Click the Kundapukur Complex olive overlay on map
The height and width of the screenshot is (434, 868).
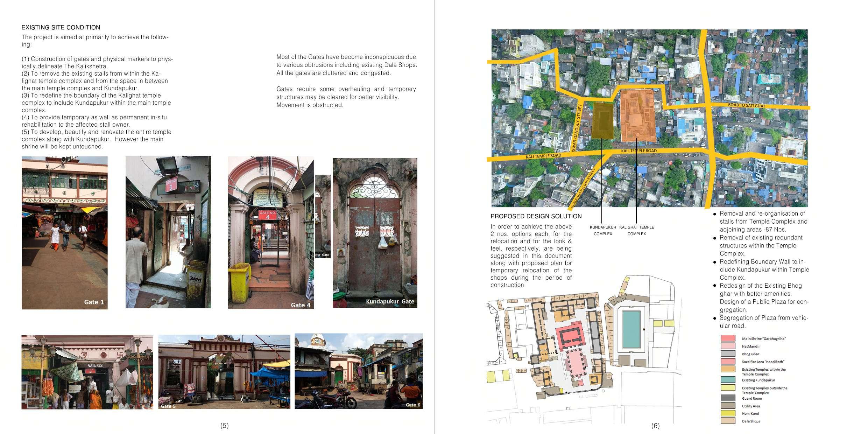602,120
